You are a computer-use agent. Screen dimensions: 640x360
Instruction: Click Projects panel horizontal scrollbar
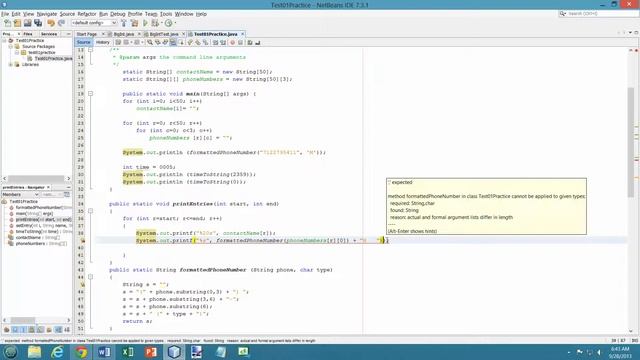pyautogui.click(x=36, y=178)
